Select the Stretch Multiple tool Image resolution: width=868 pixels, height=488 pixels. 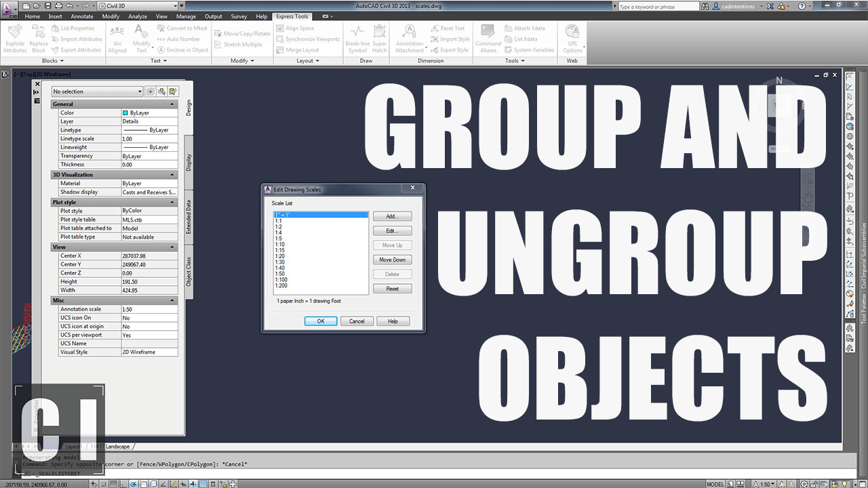point(238,44)
